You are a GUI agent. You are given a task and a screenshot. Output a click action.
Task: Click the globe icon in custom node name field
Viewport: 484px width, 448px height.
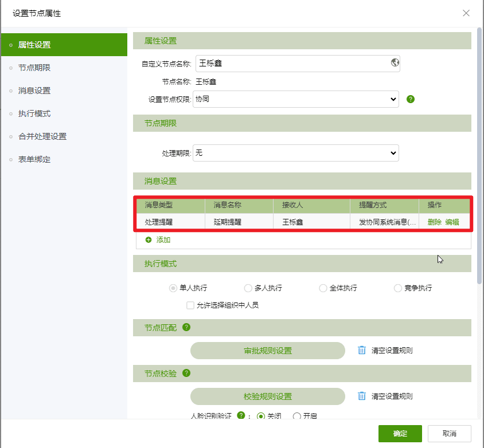pyautogui.click(x=395, y=62)
